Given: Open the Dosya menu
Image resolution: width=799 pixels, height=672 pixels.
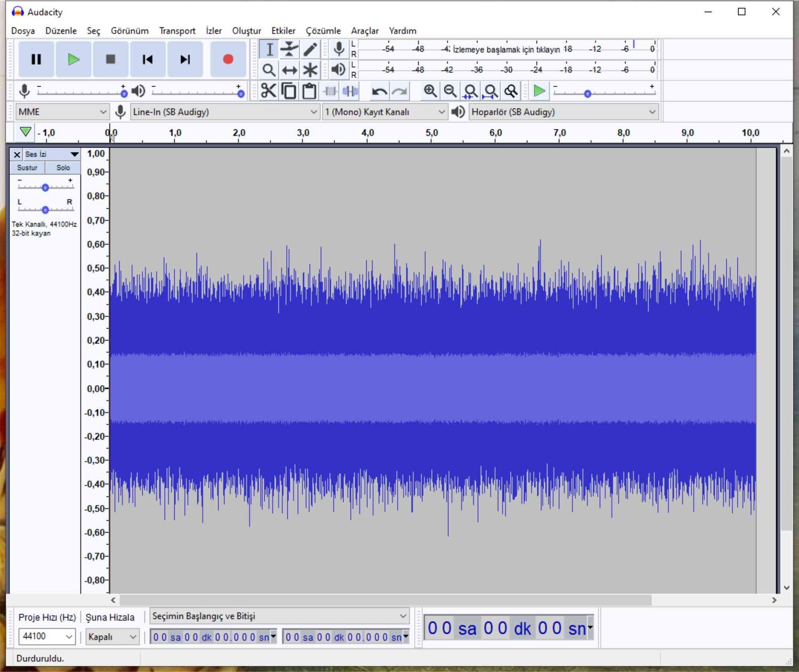Looking at the screenshot, I should point(23,31).
